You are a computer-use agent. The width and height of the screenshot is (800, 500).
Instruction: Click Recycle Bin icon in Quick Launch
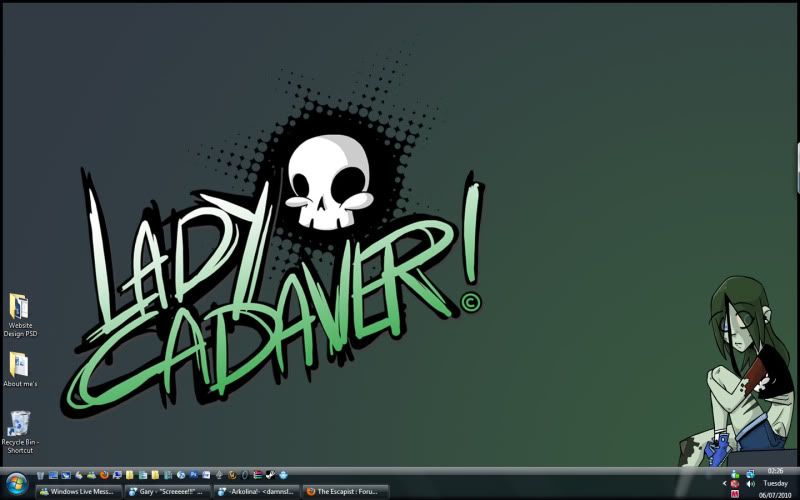click(40, 475)
